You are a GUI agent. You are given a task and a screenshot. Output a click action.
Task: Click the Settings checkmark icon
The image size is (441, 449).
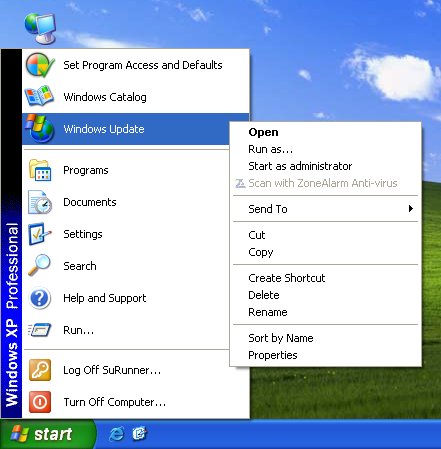pos(40,234)
